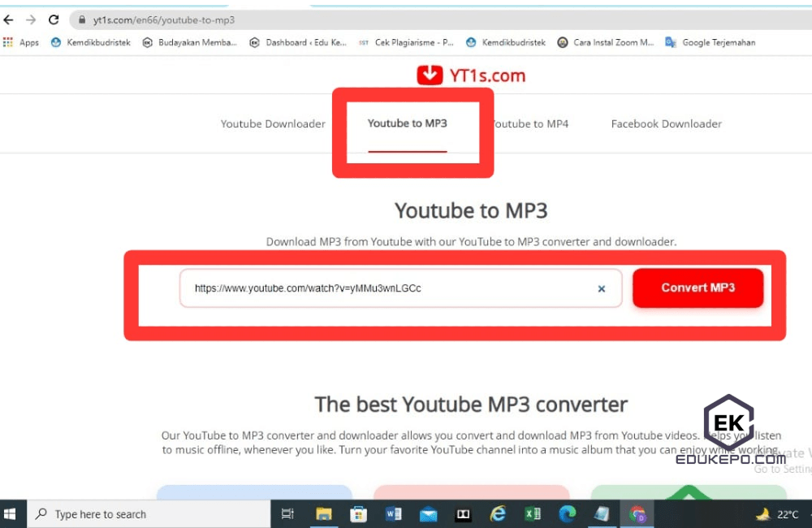
Task: Open Microsoft Word from the taskbar
Action: [393, 513]
